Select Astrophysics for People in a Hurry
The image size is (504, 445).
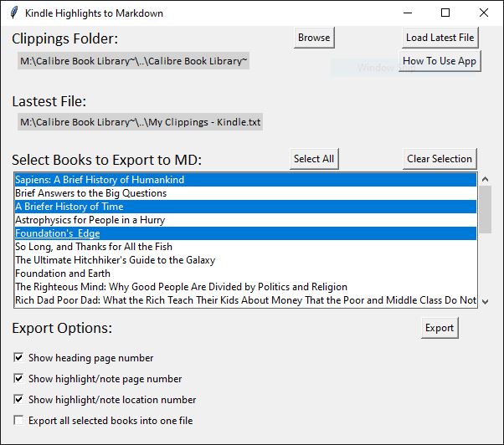(245, 220)
